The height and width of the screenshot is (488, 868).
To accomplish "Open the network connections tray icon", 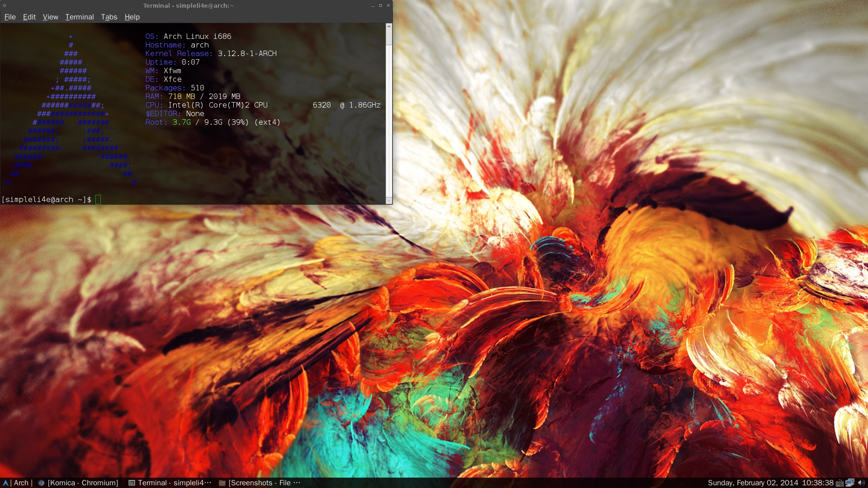I will (x=850, y=483).
